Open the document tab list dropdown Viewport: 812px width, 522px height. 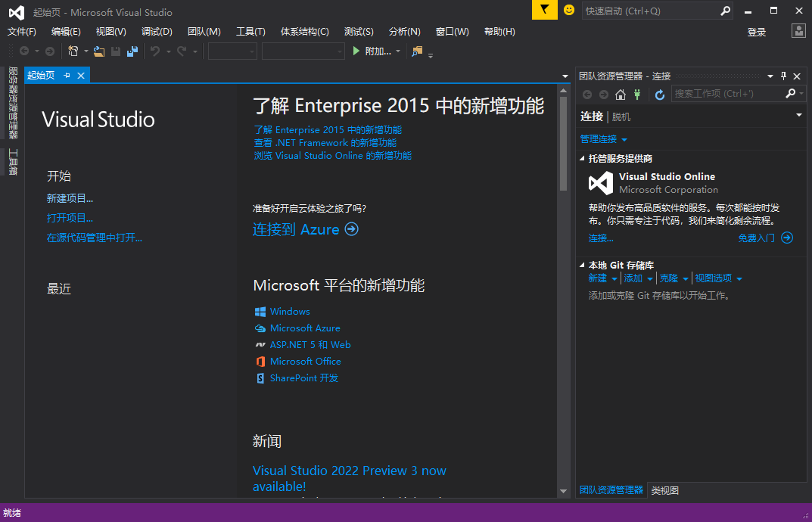(x=565, y=76)
